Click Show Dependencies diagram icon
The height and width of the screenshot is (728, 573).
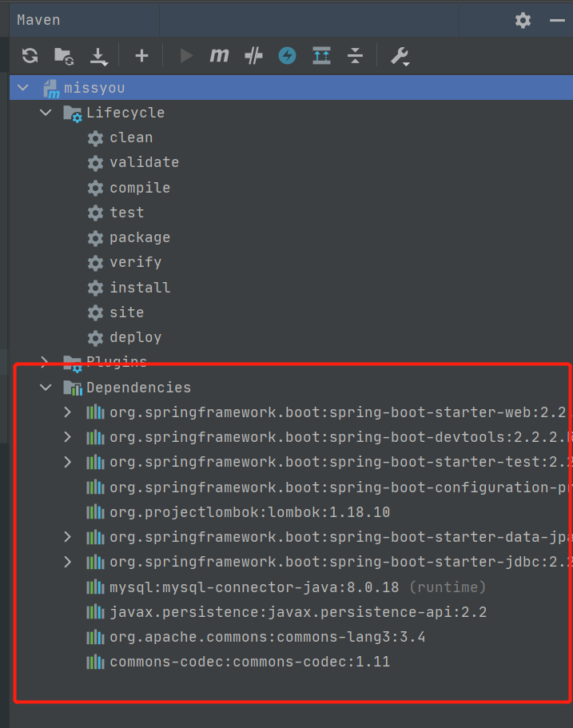click(x=321, y=56)
